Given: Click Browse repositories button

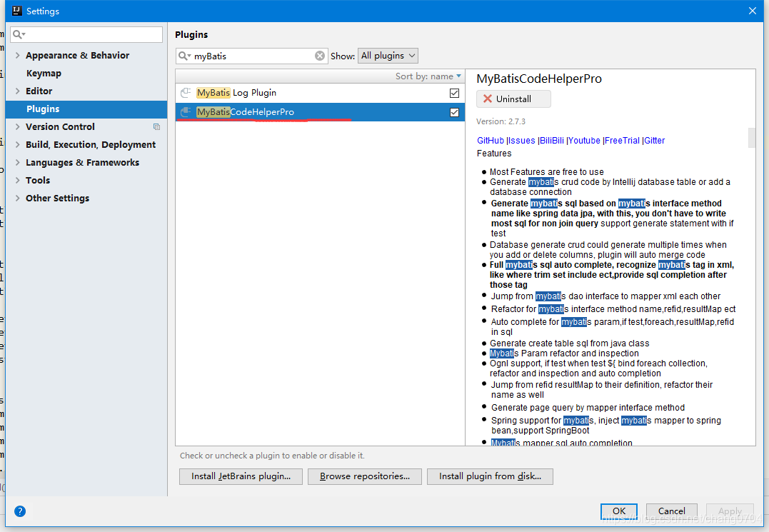Looking at the screenshot, I should tap(364, 476).
